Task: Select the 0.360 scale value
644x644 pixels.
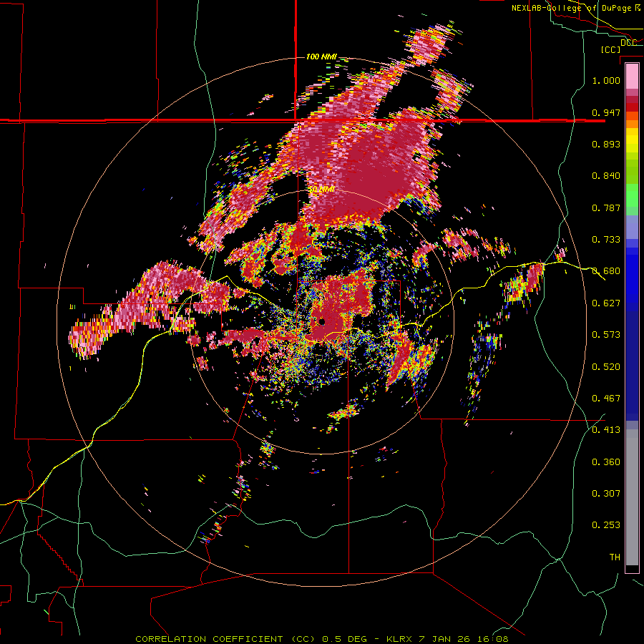Action: (606, 462)
